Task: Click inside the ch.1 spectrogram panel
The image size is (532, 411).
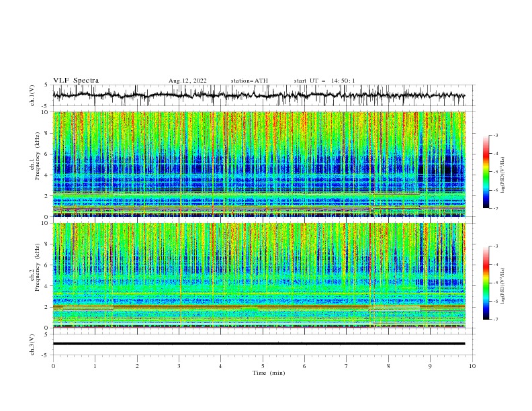Action: click(x=259, y=164)
